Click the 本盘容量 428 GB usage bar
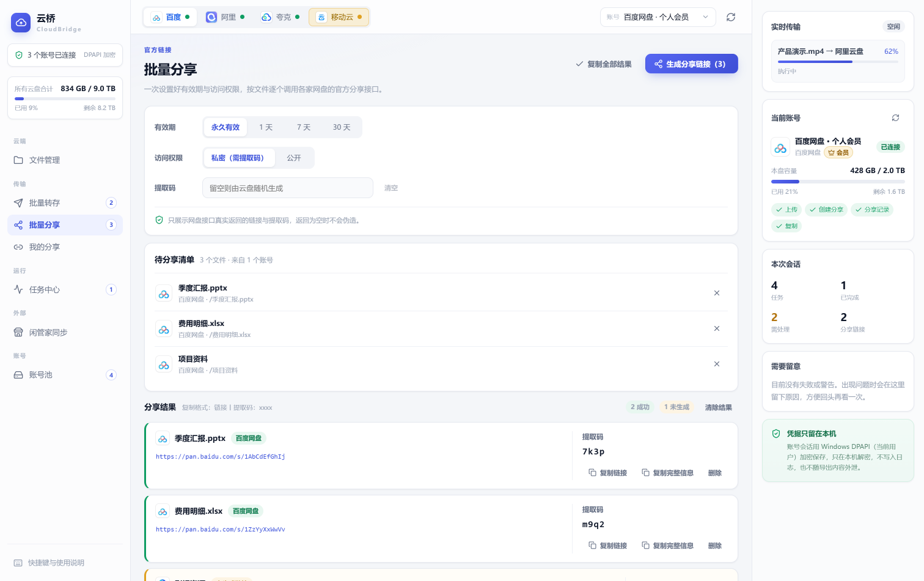 838,182
